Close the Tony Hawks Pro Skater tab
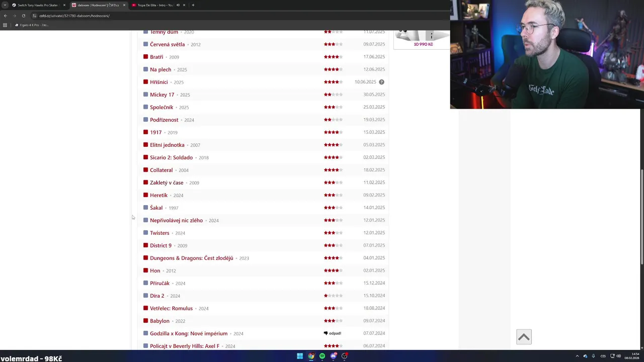 click(x=64, y=5)
